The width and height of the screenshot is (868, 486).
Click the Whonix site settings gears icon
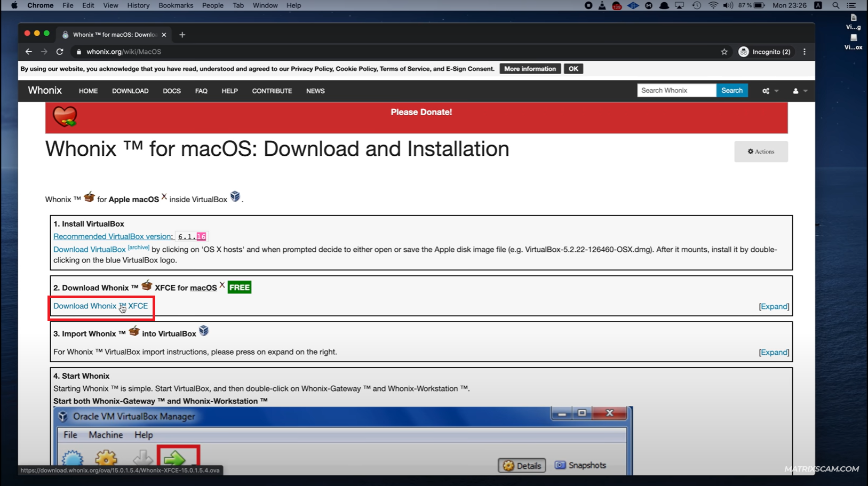point(766,91)
